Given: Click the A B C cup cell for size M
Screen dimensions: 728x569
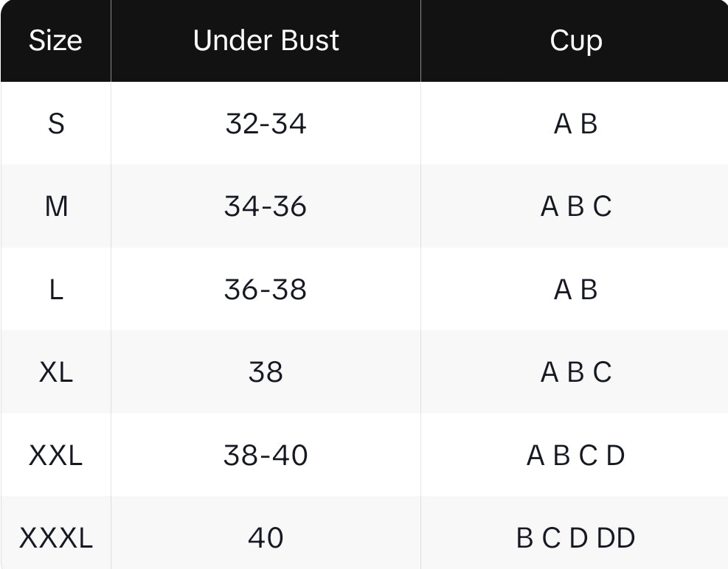Looking at the screenshot, I should [x=575, y=206].
